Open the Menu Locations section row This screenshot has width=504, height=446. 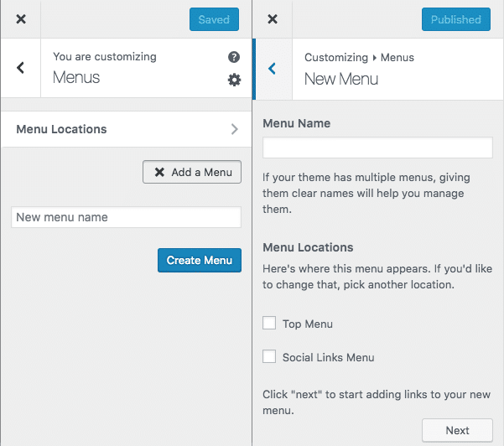tap(127, 129)
